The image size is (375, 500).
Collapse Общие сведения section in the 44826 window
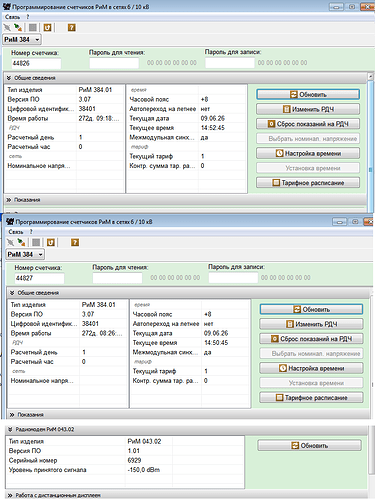pyautogui.click(x=9, y=78)
